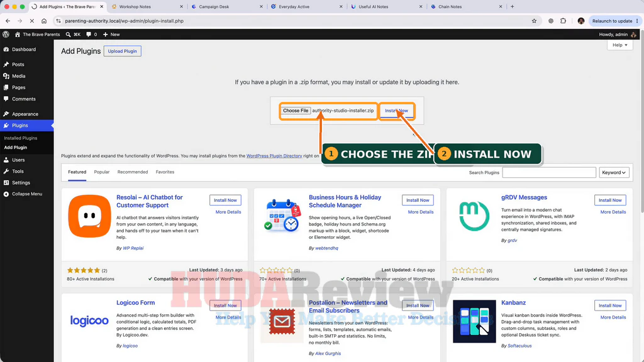Open the Chrome profile avatar

[580, 21]
